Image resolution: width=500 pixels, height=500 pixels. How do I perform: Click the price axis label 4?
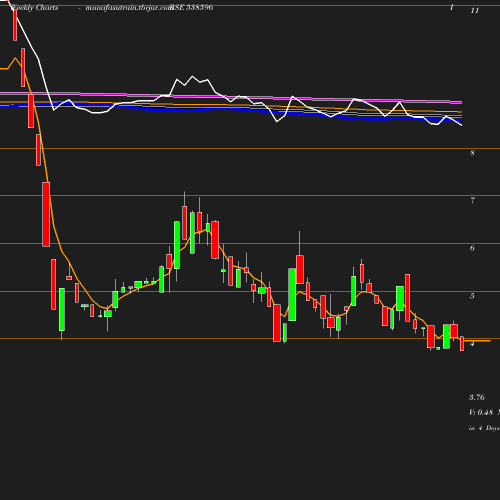click(x=472, y=344)
